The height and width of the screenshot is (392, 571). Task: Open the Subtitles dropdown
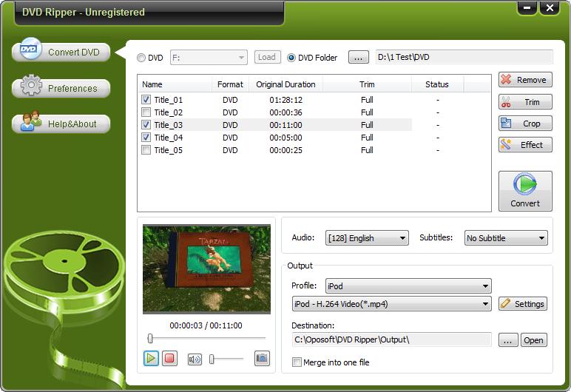tap(506, 238)
